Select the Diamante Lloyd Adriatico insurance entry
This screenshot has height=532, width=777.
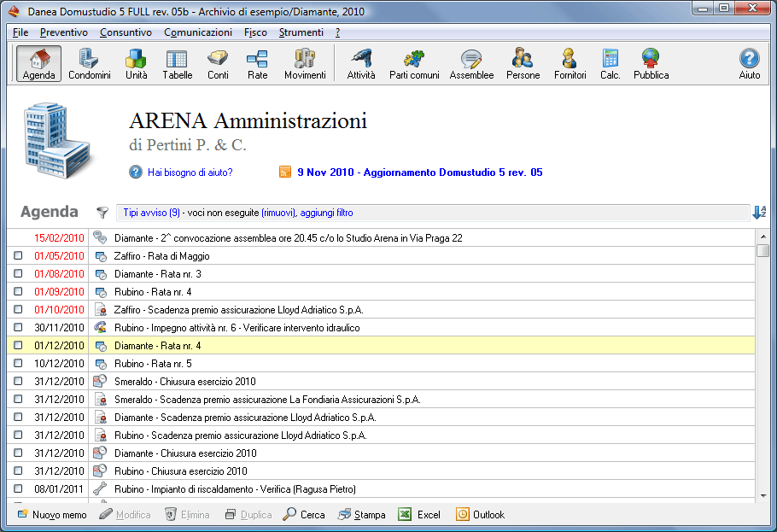click(381, 418)
